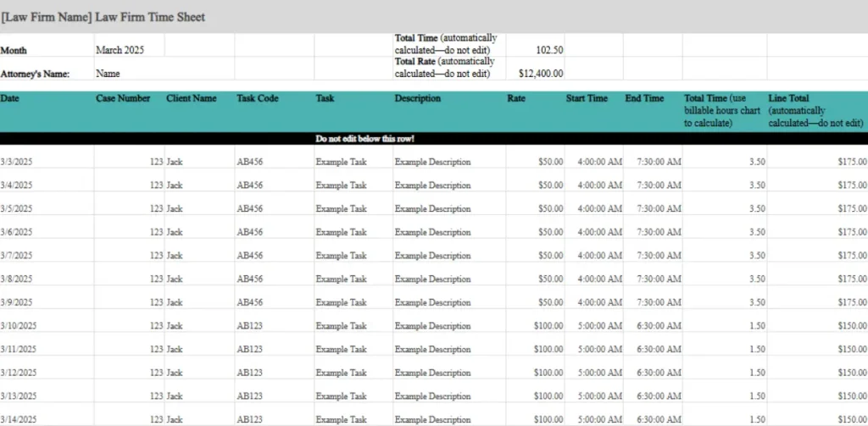Click the Line Total column header
Image resolution: width=868 pixels, height=426 pixels.
click(816, 111)
